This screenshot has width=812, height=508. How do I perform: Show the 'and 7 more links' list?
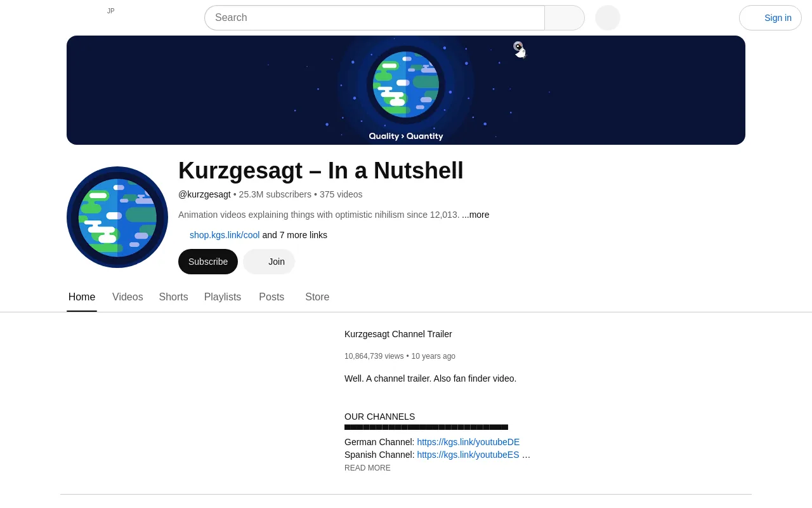[x=295, y=235]
